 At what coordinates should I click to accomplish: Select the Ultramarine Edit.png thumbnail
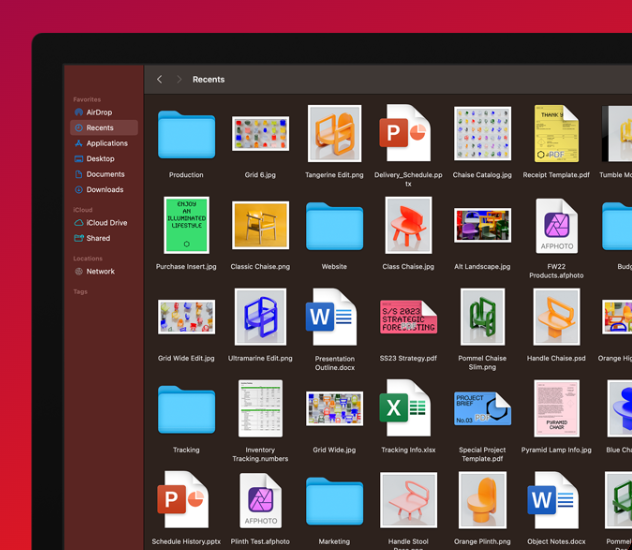pos(260,317)
